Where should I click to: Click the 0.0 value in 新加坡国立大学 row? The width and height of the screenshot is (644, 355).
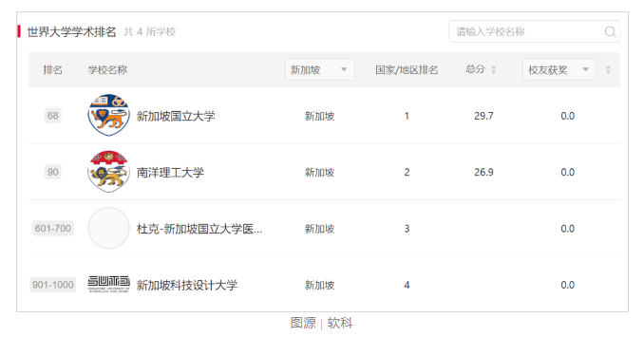(x=568, y=116)
